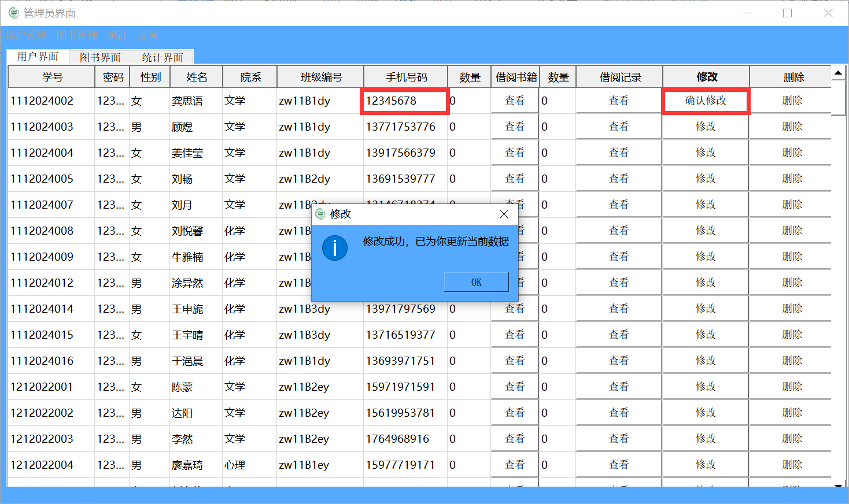View 借阅书籍 for student 顾煜
Image resolution: width=849 pixels, height=504 pixels.
tap(515, 127)
